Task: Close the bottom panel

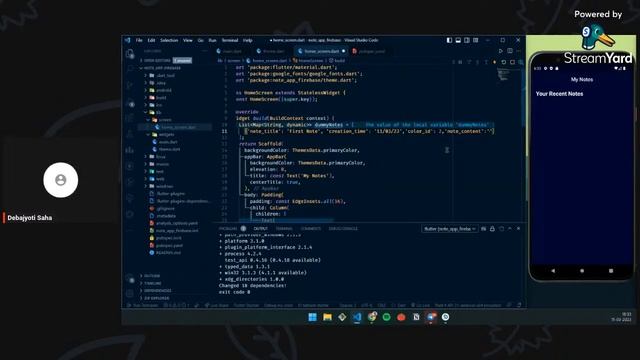Action: pyautogui.click(x=518, y=229)
